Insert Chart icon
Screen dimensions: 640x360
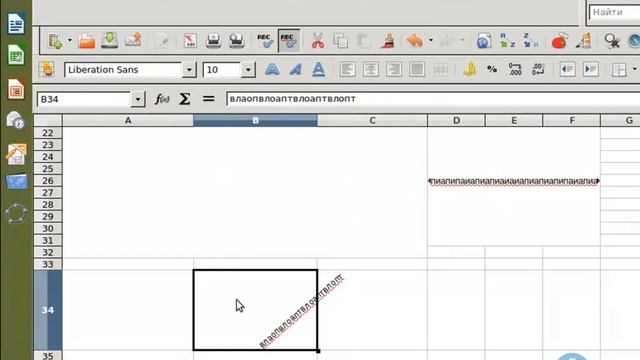(559, 41)
